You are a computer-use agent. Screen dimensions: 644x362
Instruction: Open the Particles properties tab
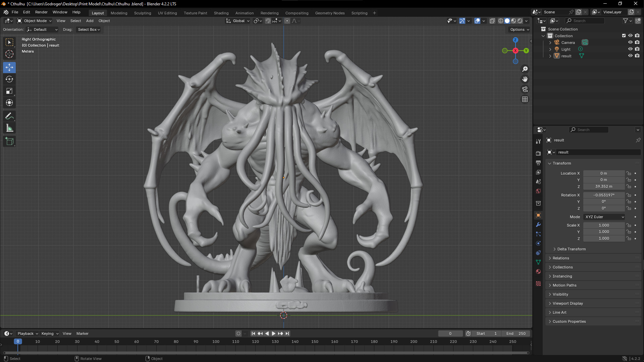pyautogui.click(x=538, y=234)
